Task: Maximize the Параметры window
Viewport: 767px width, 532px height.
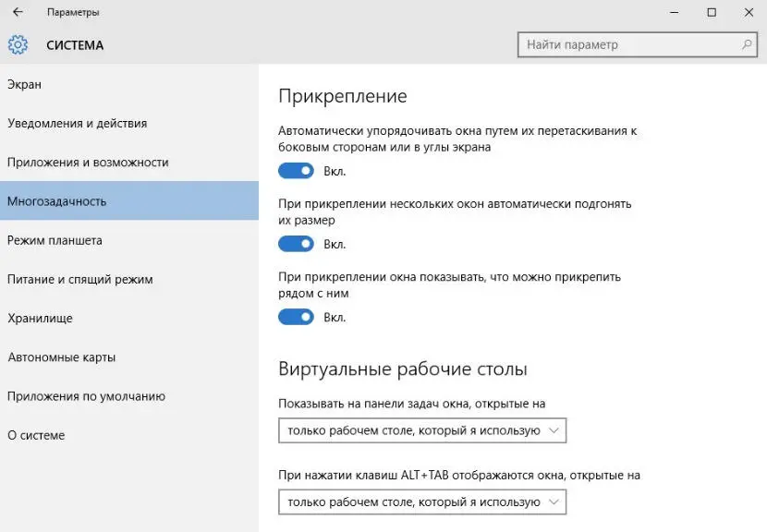Action: coord(712,12)
